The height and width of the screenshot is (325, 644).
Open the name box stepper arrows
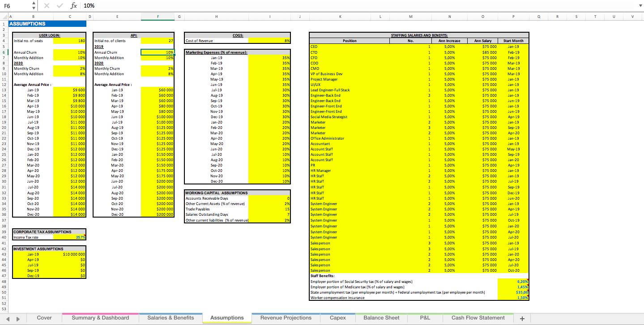point(34,5)
